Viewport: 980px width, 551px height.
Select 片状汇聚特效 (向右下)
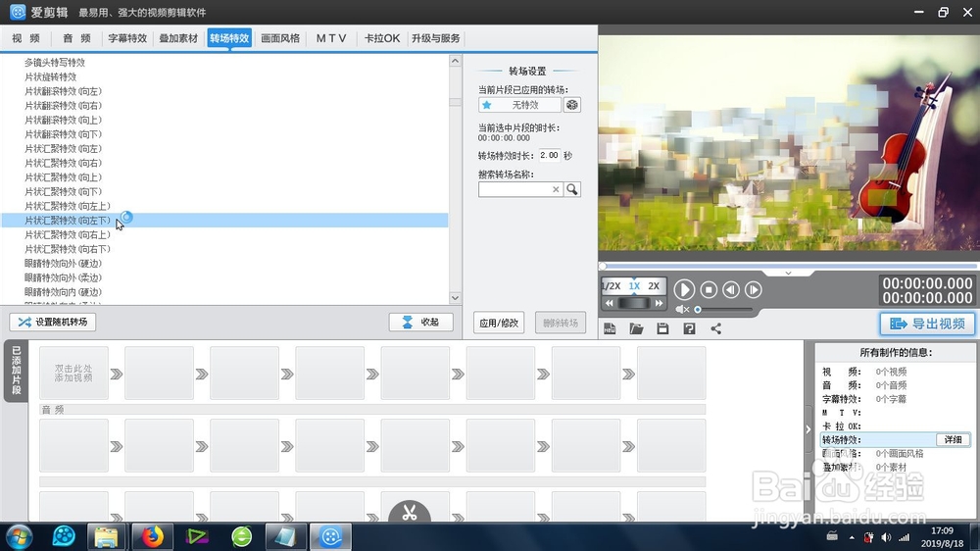[67, 250]
